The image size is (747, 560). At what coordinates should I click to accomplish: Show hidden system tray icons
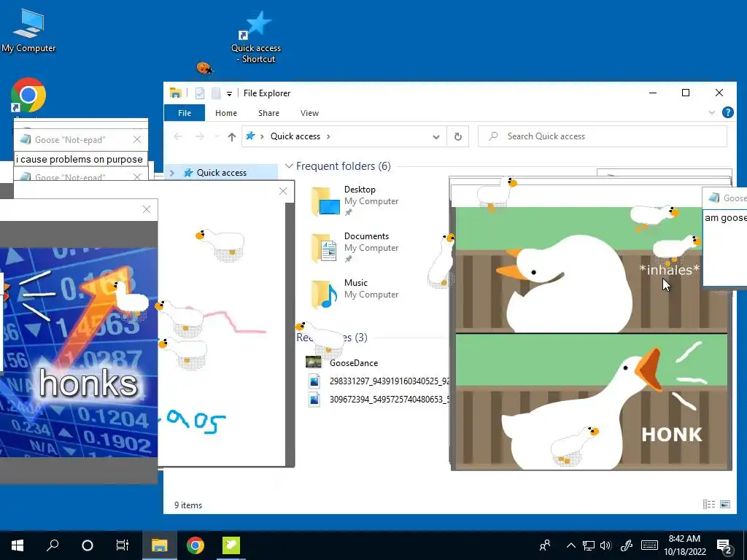[x=571, y=545]
